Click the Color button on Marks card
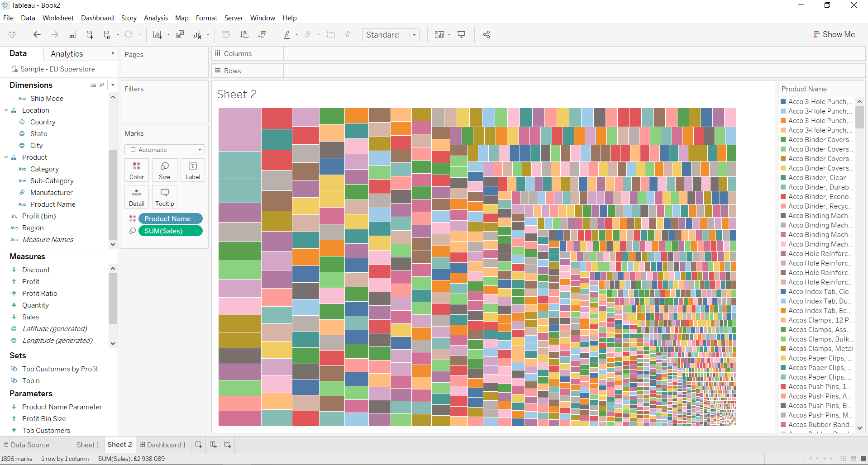The height and width of the screenshot is (465, 868). [x=137, y=170]
